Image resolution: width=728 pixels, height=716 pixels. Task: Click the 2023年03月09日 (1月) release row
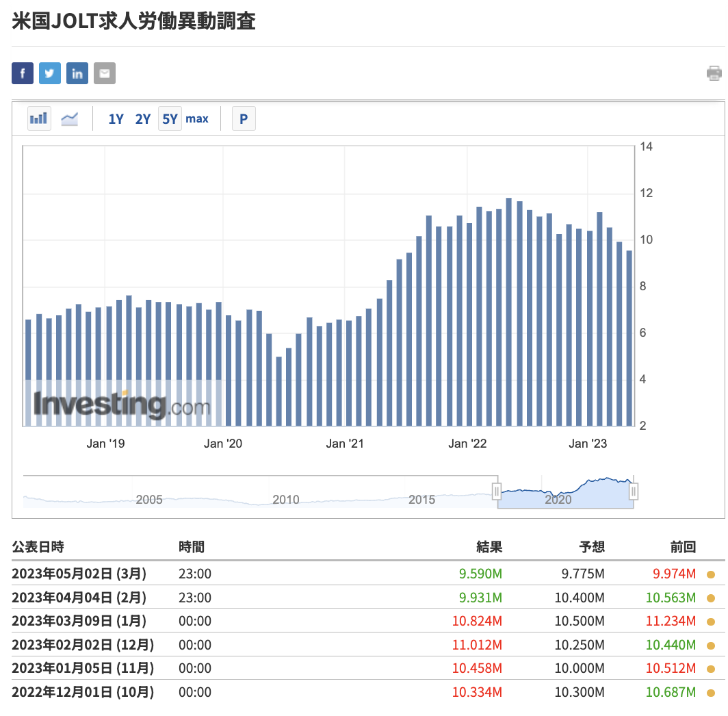pyautogui.click(x=368, y=621)
